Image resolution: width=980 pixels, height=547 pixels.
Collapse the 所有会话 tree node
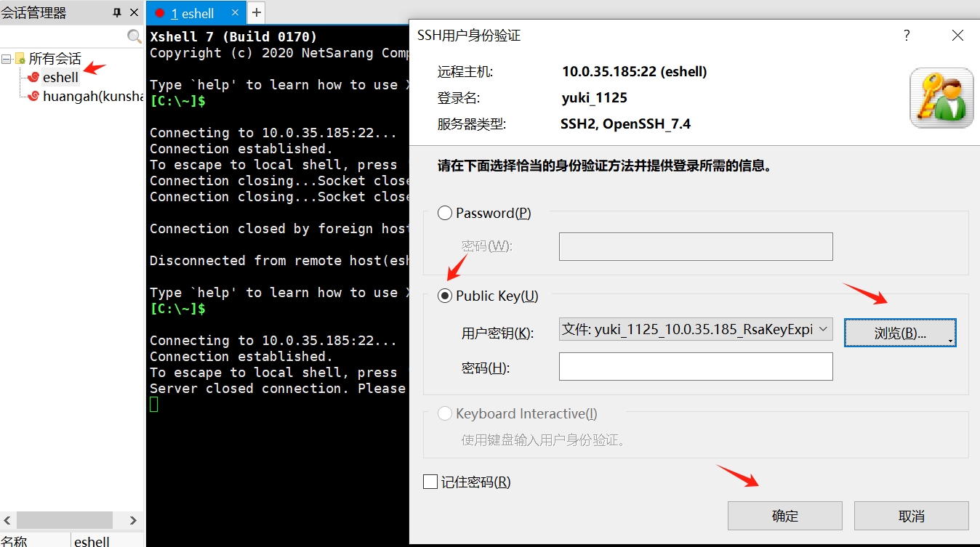click(x=7, y=59)
